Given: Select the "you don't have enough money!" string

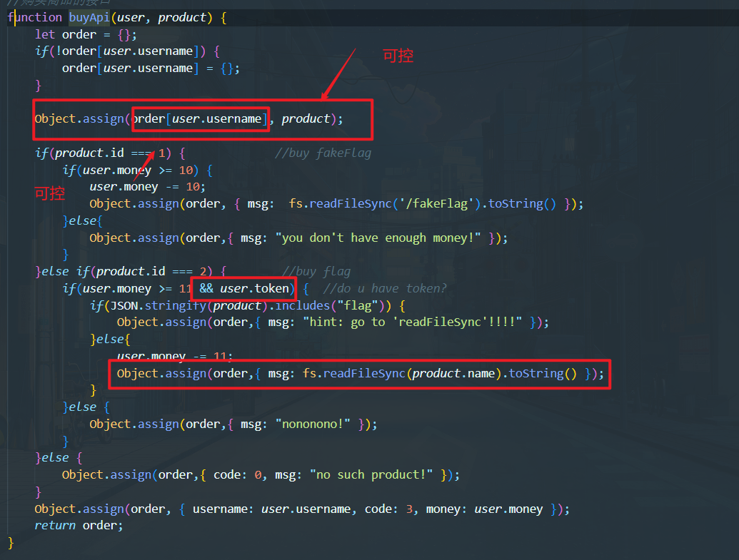Looking at the screenshot, I should [x=378, y=238].
